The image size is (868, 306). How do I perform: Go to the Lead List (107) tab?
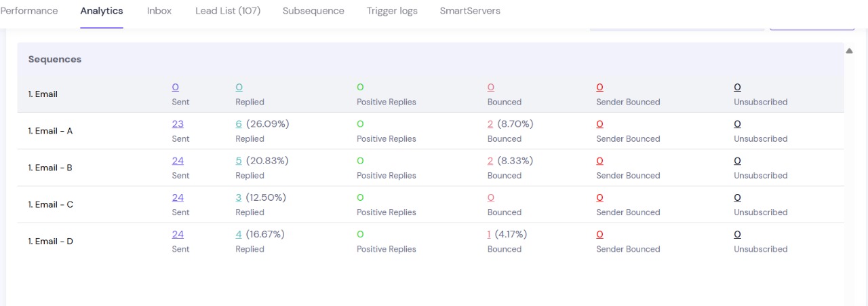[228, 11]
